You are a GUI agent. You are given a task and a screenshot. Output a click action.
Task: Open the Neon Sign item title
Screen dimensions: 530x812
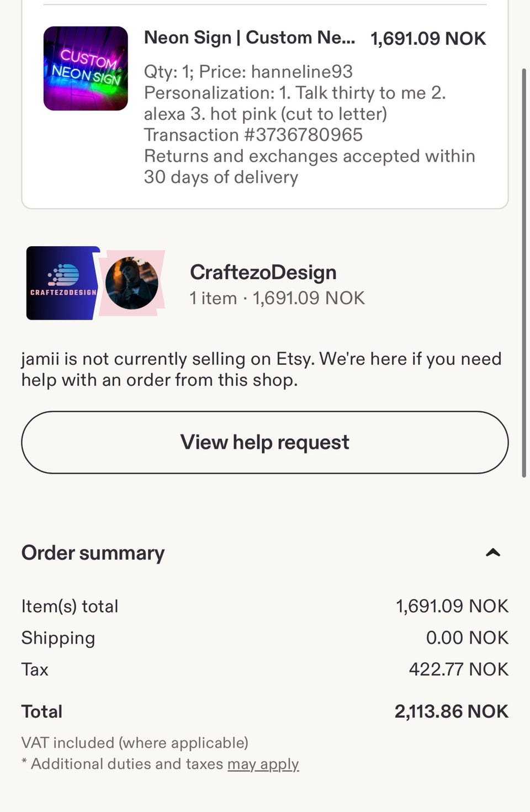click(250, 38)
